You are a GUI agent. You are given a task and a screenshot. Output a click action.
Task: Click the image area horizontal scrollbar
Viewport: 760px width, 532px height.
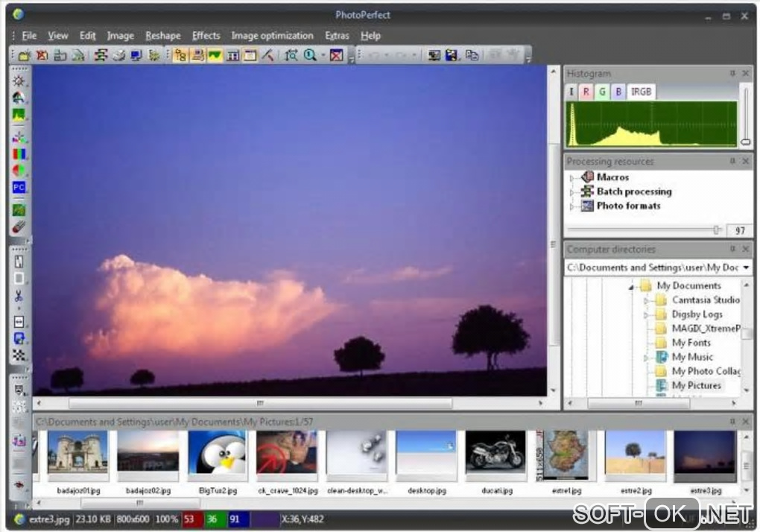[260, 403]
